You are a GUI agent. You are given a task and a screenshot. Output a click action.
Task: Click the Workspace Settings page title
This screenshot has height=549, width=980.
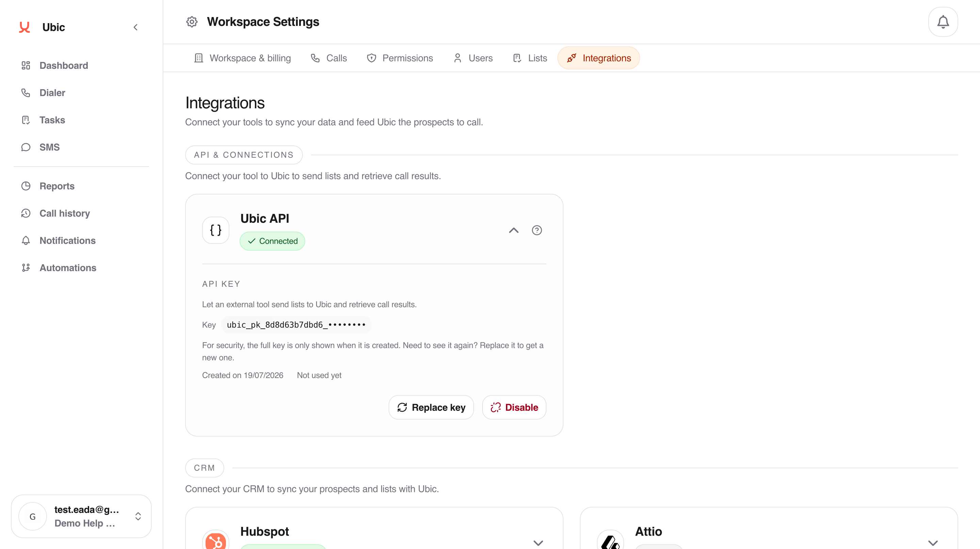[263, 22]
